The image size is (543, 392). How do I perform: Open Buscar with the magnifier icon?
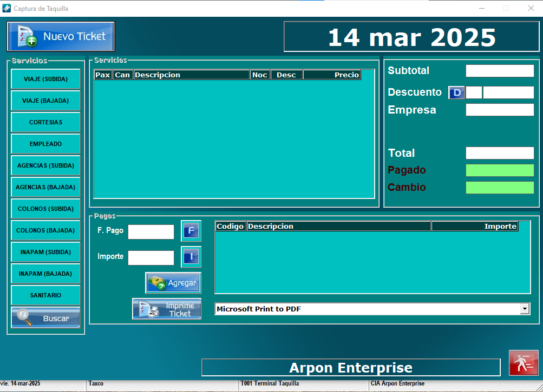[45, 318]
